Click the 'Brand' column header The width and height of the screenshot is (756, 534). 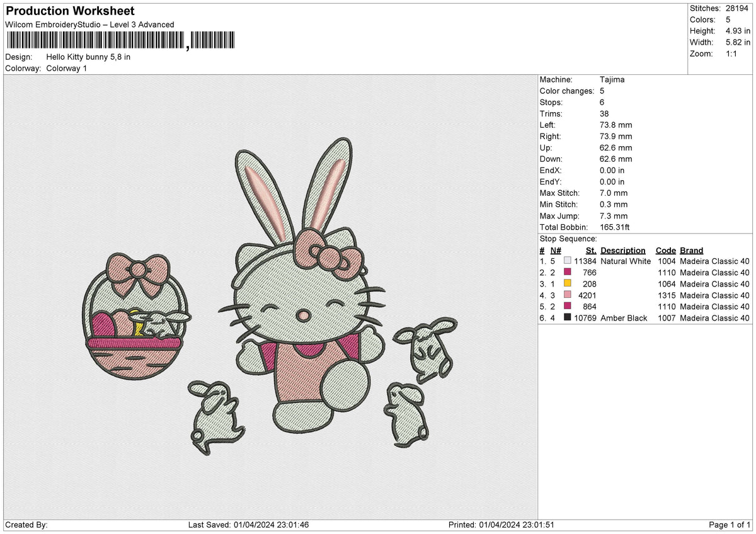692,250
